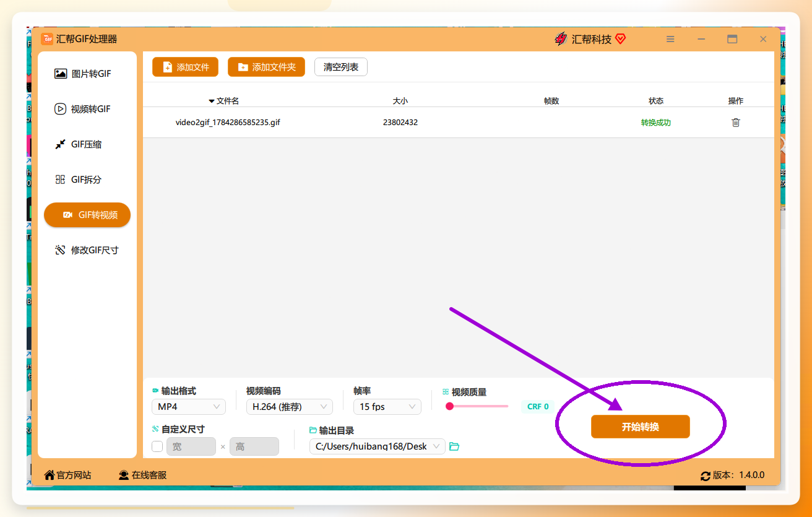Open the 视频编码 H.264 dropdown
Screen dimensions: 812x517
point(290,407)
